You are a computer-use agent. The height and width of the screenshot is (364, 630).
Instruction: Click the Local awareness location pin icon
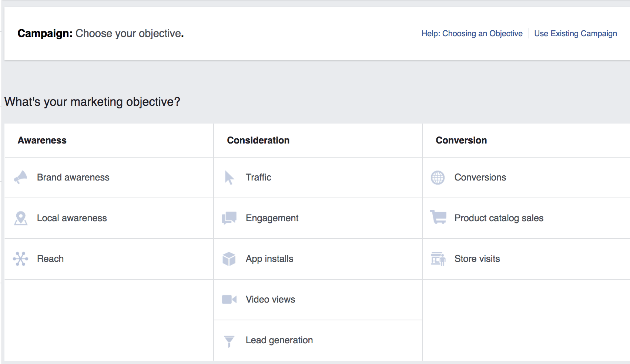[21, 218]
